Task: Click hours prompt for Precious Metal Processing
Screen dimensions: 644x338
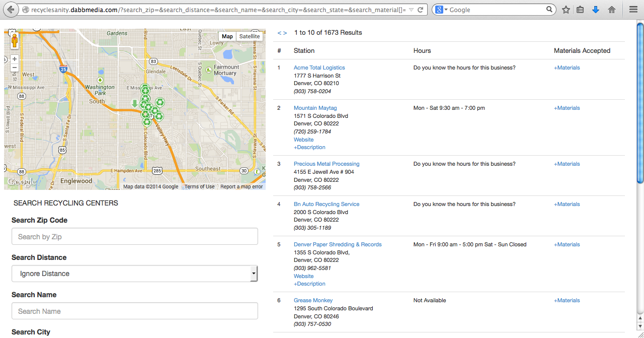Action: coord(464,164)
